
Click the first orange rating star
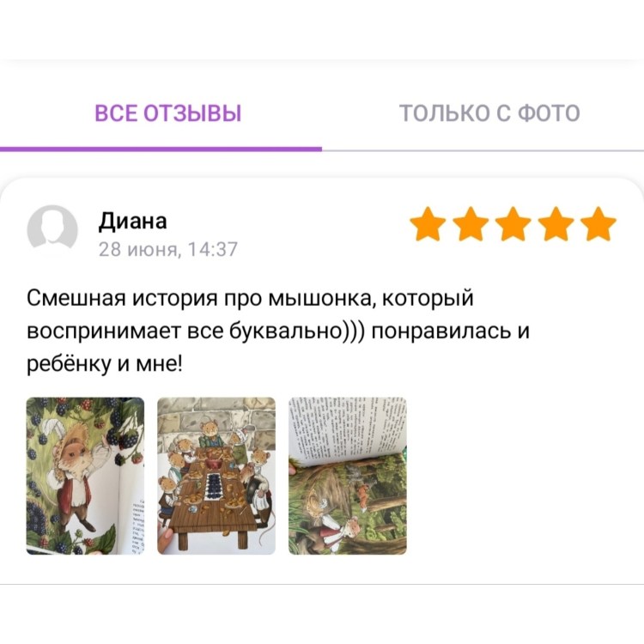[428, 224]
